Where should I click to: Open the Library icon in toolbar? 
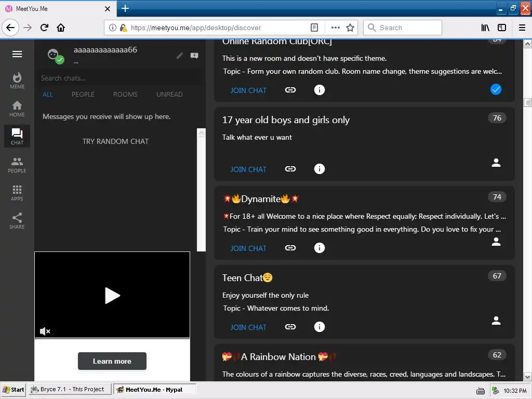(485, 28)
